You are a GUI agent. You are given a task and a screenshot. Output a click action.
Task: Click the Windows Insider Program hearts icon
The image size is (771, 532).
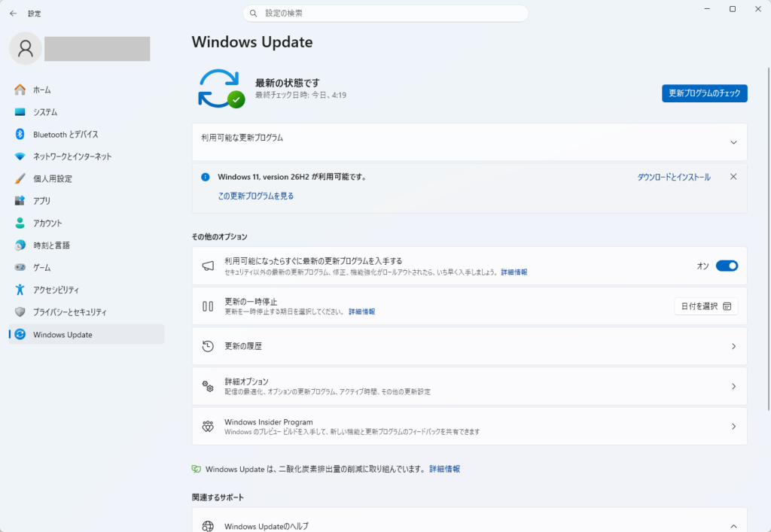(x=208, y=426)
